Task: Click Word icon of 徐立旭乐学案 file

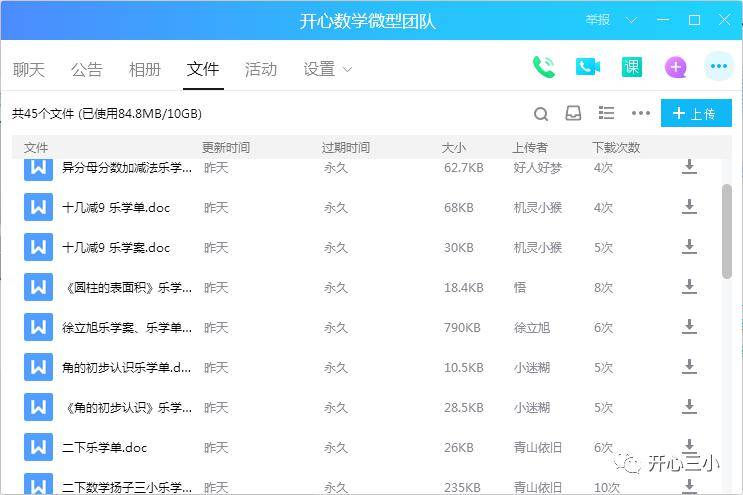Action: pos(38,327)
